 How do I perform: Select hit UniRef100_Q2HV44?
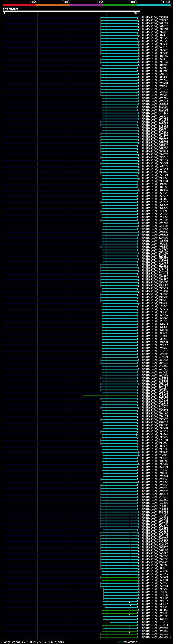[155, 408]
